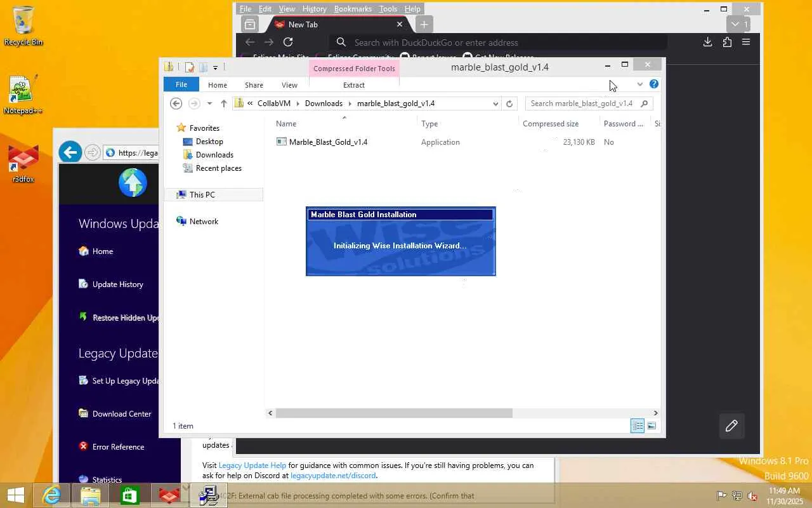Screen dimensions: 812x508
Task: Open Downloads in the Favorites list
Action: click(214, 155)
